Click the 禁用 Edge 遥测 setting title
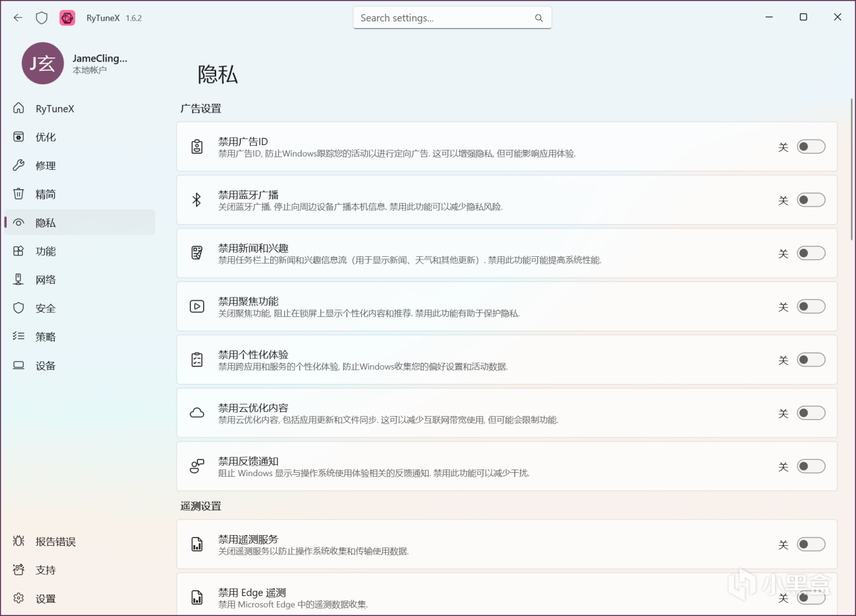The image size is (856, 616). [252, 593]
